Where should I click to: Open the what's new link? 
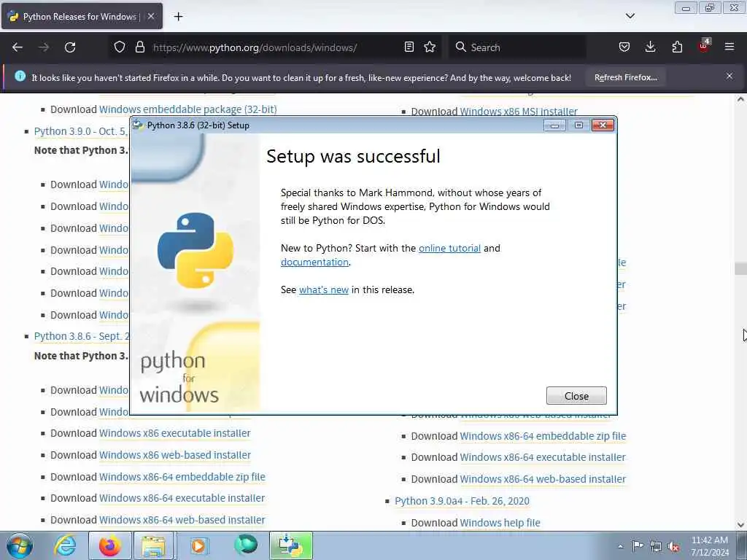tap(324, 289)
